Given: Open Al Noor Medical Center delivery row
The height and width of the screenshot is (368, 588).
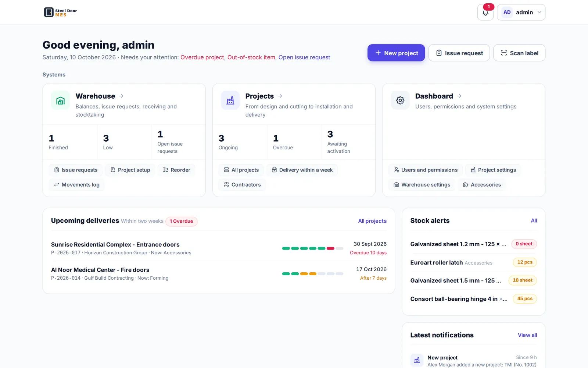Looking at the screenshot, I should pyautogui.click(x=219, y=274).
